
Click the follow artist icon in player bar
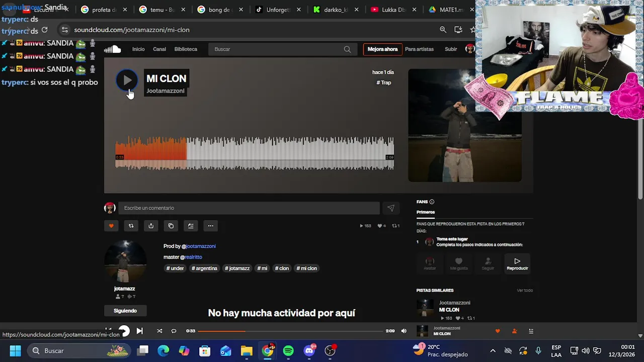[x=514, y=331]
